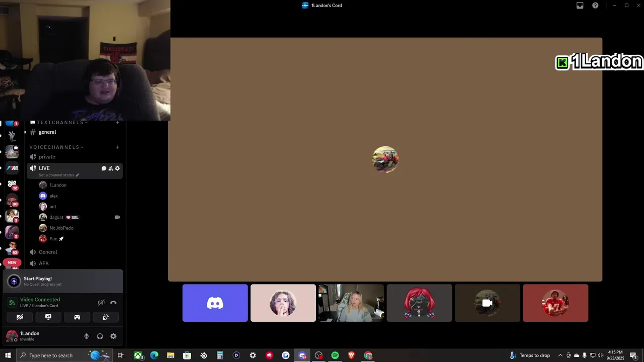
Task: Add a new text channel
Action: coord(117,122)
